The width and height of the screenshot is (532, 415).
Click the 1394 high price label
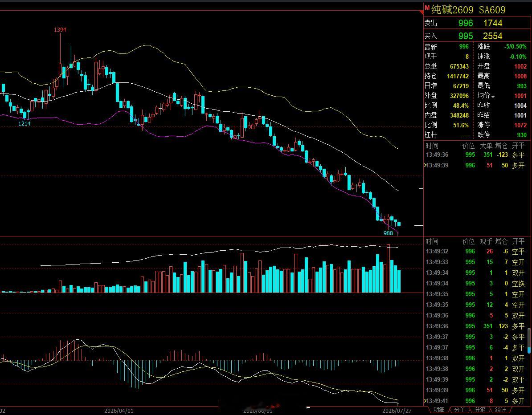[x=60, y=30]
